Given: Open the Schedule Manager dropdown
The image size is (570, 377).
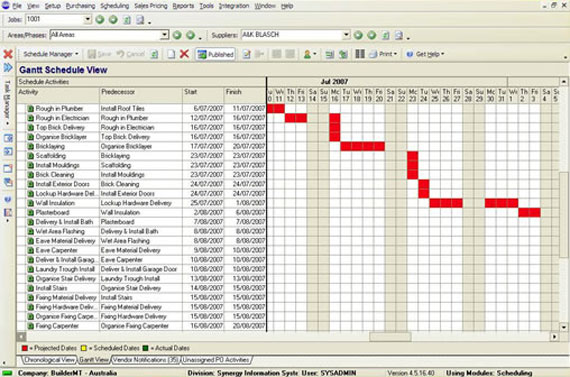Looking at the screenshot, I should click(x=51, y=54).
